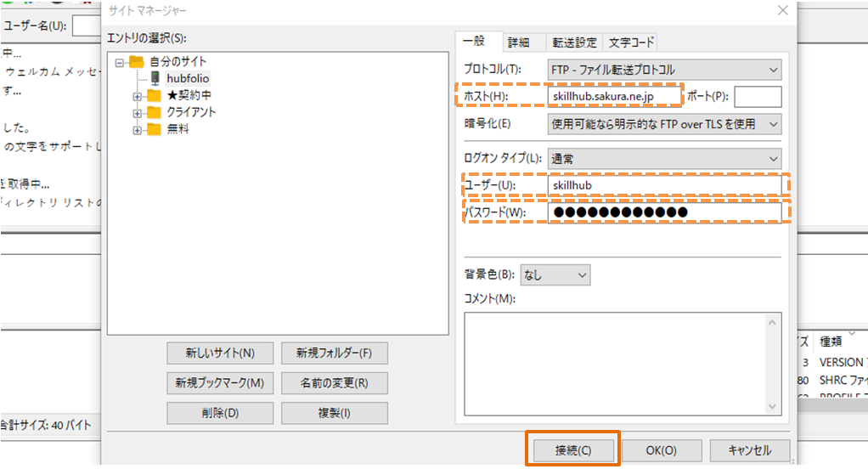
Task: Click the パスワード input field
Action: [x=664, y=212]
